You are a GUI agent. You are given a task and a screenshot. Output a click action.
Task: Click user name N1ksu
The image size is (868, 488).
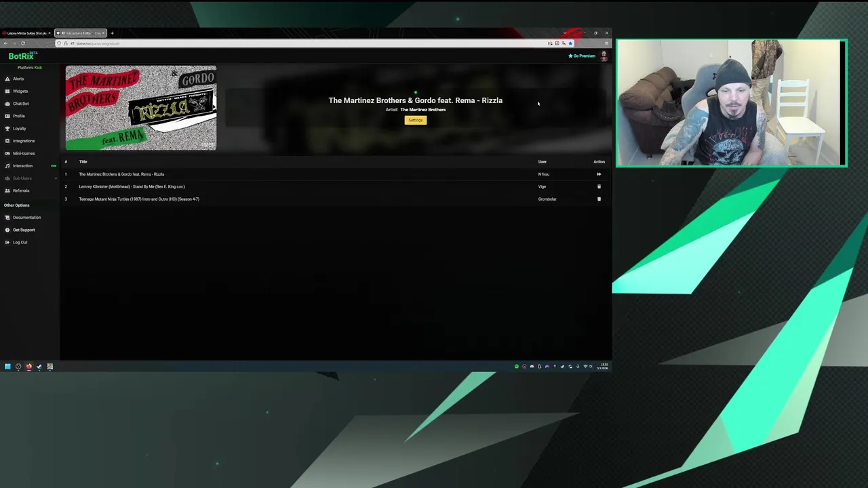(544, 174)
